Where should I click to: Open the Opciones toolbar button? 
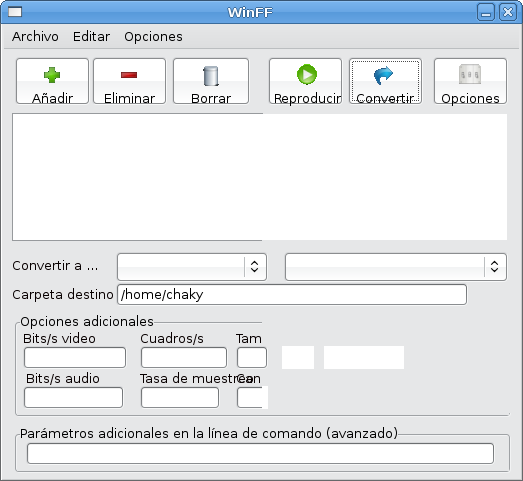(x=470, y=81)
